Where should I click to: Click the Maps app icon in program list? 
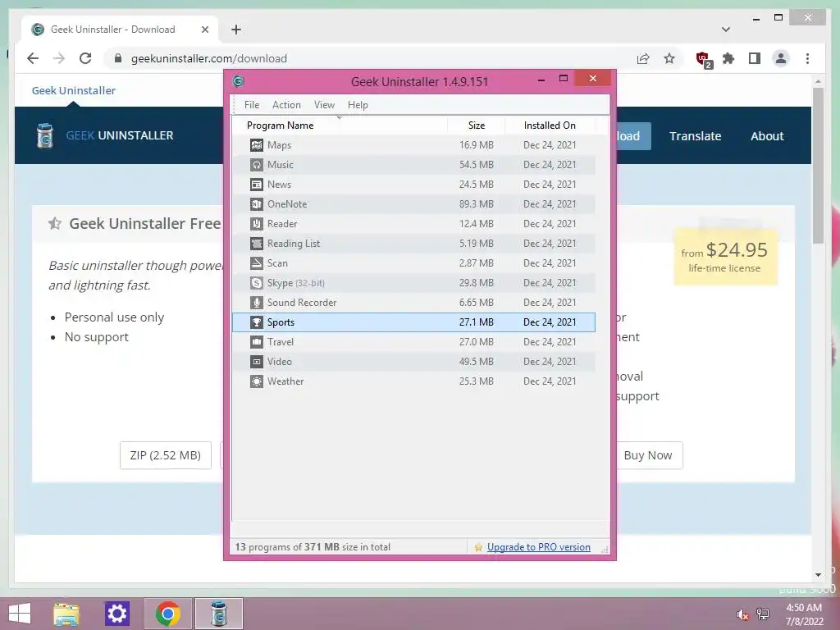[x=257, y=145]
